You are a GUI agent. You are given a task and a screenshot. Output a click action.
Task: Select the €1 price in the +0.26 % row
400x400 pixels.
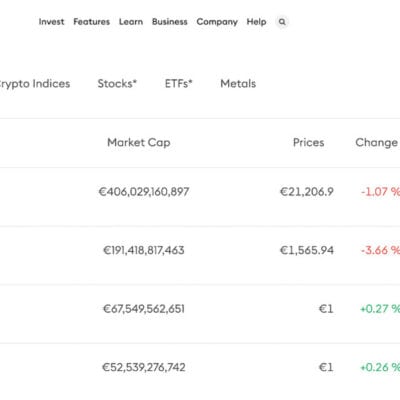coord(326,367)
